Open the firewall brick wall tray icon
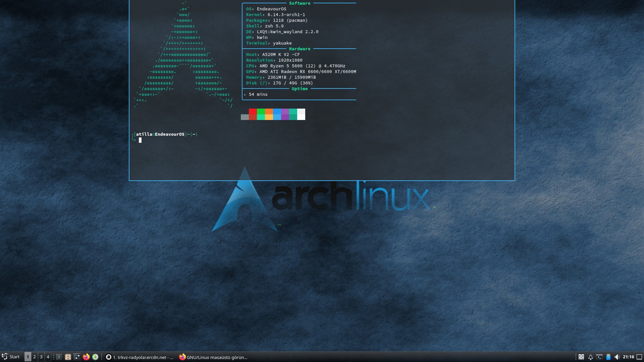644x362 pixels. [581, 357]
